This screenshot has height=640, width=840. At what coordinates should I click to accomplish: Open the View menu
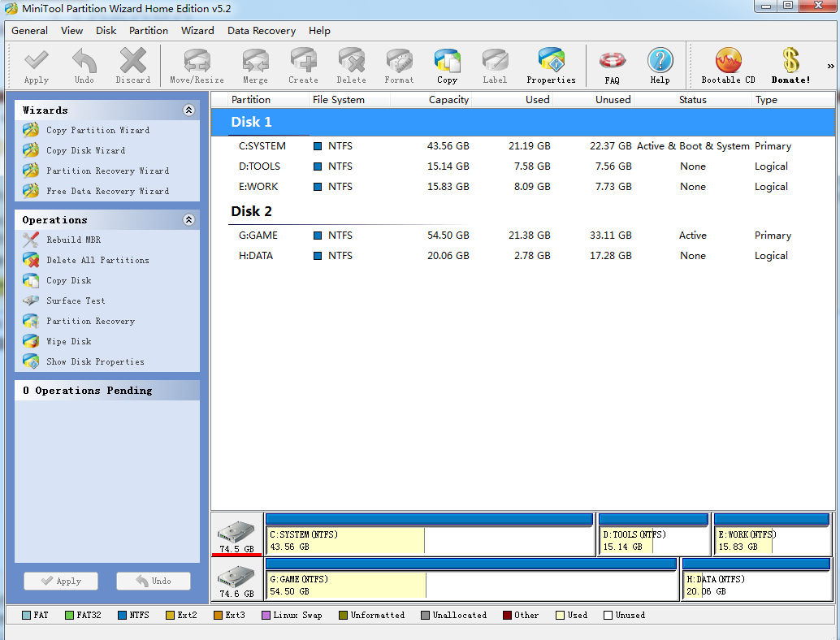click(x=71, y=31)
